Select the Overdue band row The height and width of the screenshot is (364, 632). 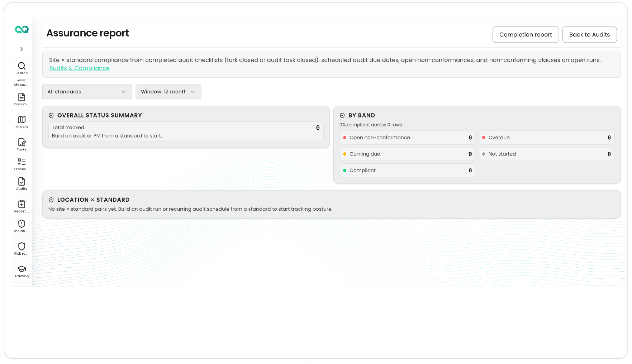point(546,138)
